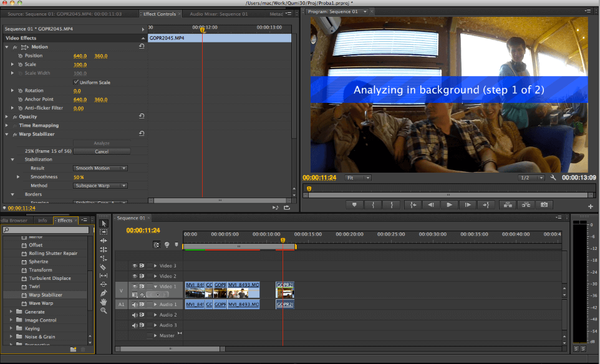
Task: Select the Sequence 01 timeline tab
Action: pyautogui.click(x=131, y=218)
